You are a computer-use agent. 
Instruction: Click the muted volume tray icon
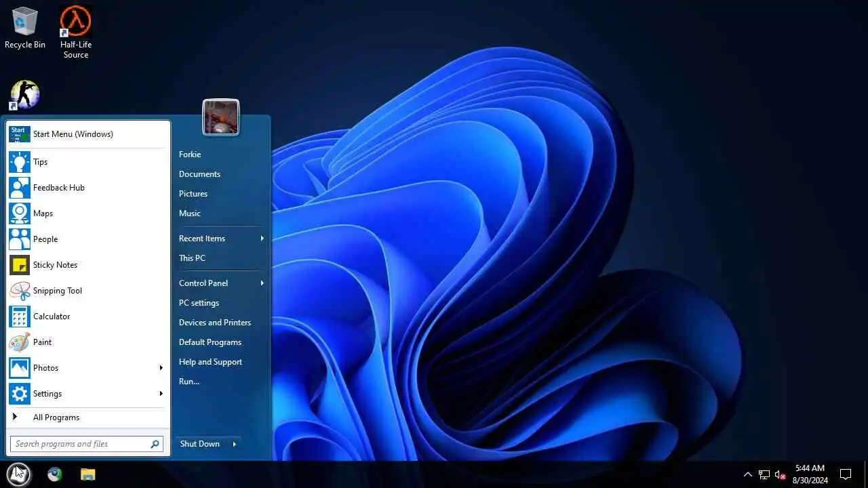781,474
